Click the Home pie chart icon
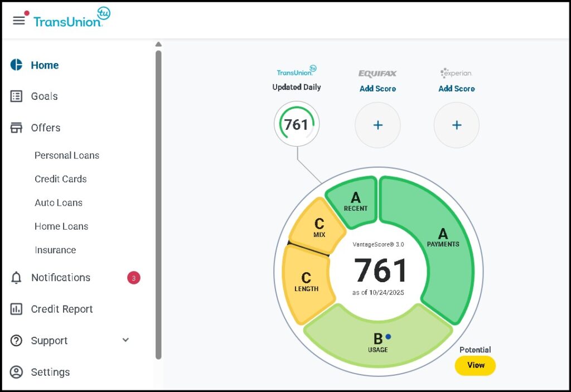This screenshot has width=571, height=392. click(17, 65)
